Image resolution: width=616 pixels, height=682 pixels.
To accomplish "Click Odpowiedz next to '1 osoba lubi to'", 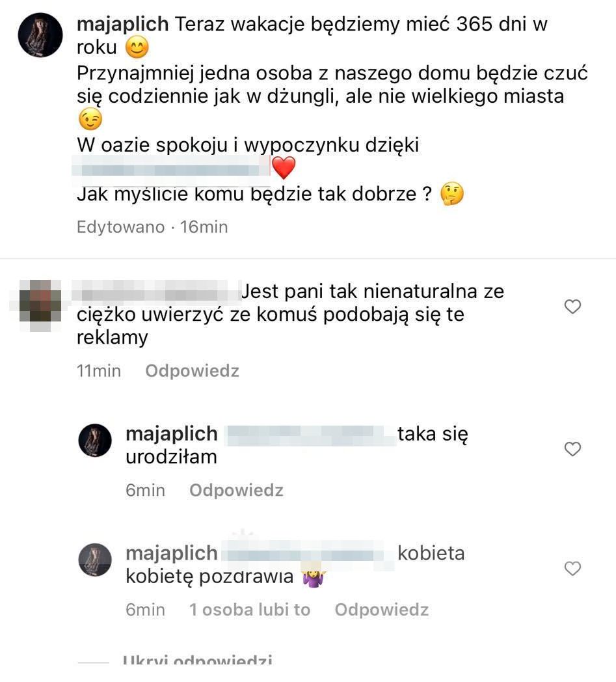I will point(381,610).
